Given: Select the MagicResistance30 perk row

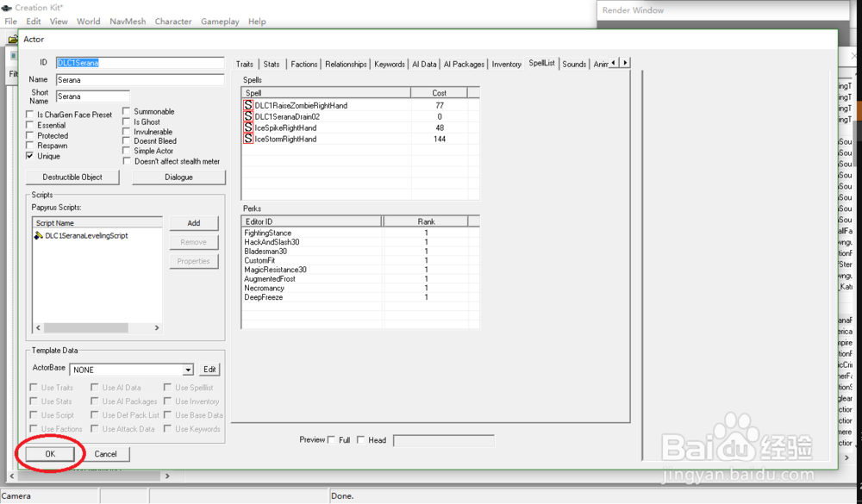Looking at the screenshot, I should [x=360, y=270].
